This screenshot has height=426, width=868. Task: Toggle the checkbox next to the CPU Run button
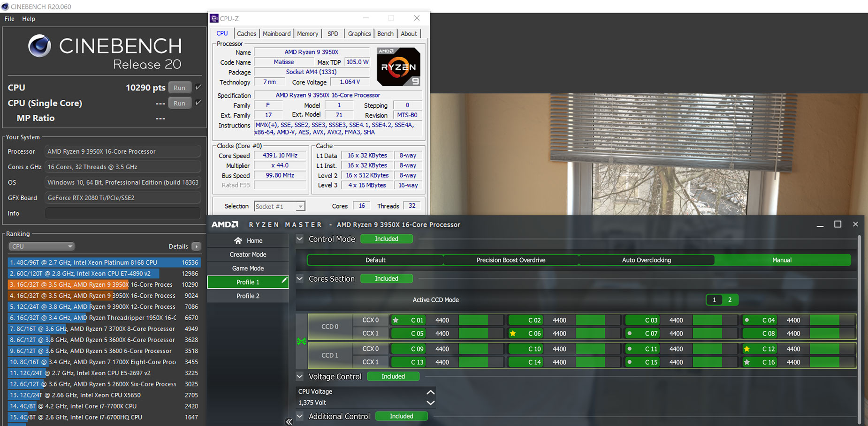click(x=198, y=87)
